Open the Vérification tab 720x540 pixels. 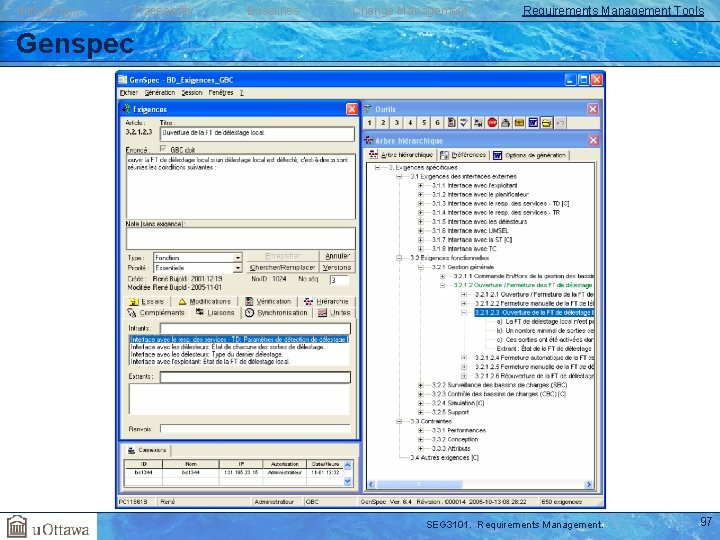pyautogui.click(x=269, y=301)
